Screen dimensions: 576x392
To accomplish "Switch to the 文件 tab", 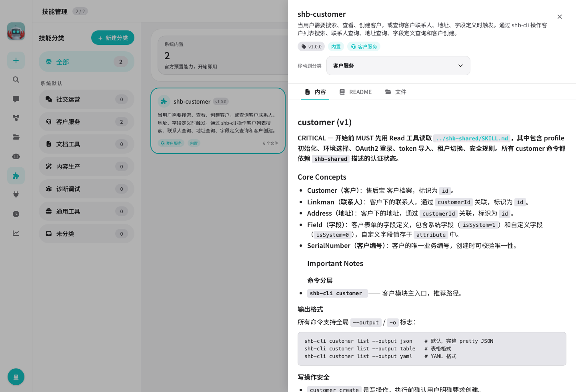I will pyautogui.click(x=395, y=92).
